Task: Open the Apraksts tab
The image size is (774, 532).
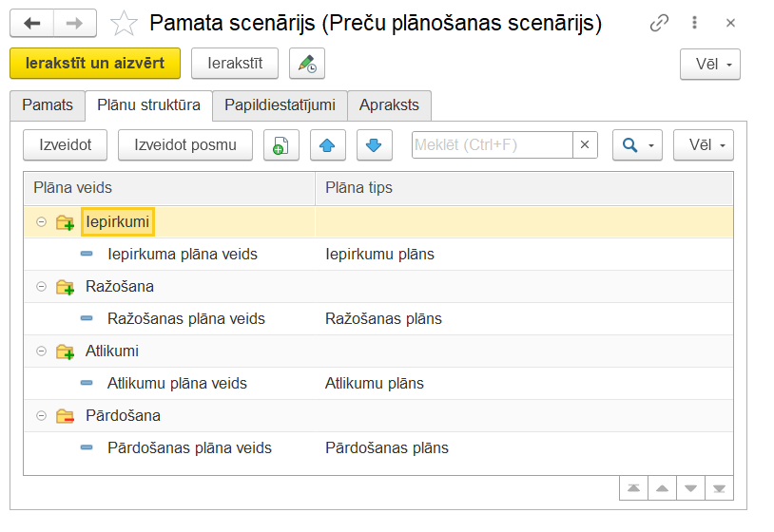Action: tap(390, 104)
